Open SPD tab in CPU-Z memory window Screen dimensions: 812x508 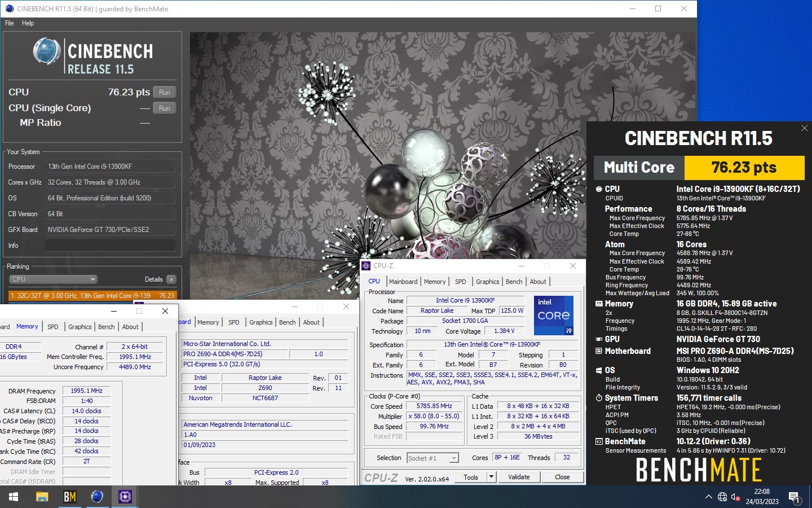(x=53, y=327)
